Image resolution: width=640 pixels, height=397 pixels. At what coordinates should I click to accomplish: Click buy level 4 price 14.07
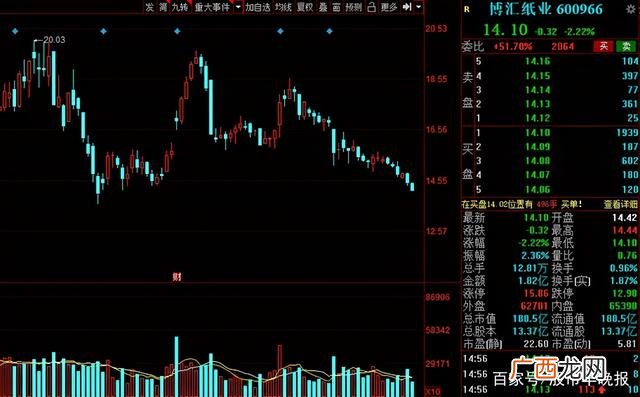pyautogui.click(x=538, y=175)
